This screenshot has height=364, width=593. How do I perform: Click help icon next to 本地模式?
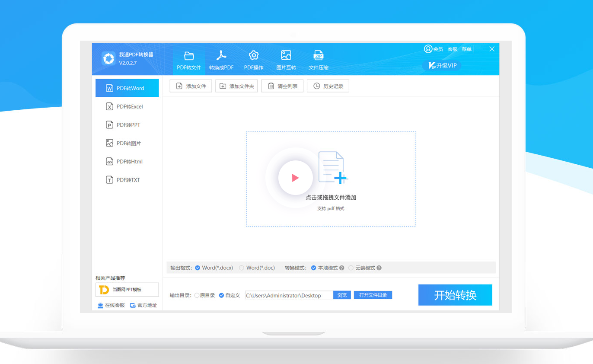tap(342, 268)
